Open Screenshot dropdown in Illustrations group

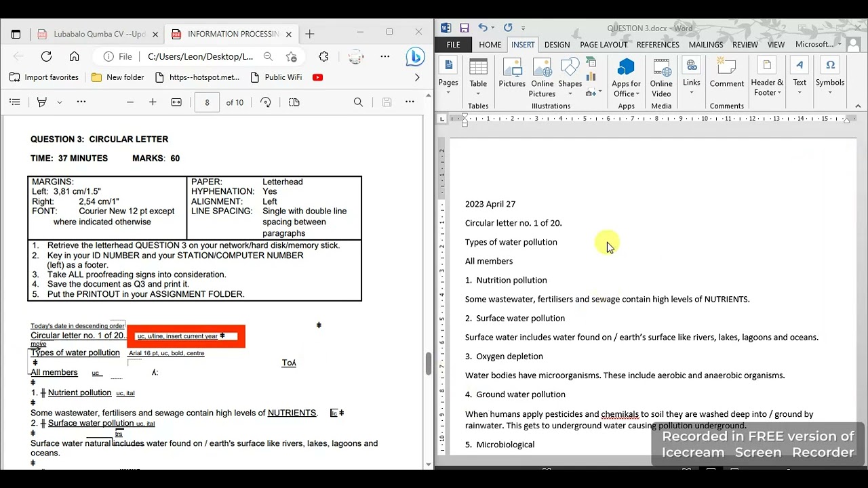pos(593,92)
